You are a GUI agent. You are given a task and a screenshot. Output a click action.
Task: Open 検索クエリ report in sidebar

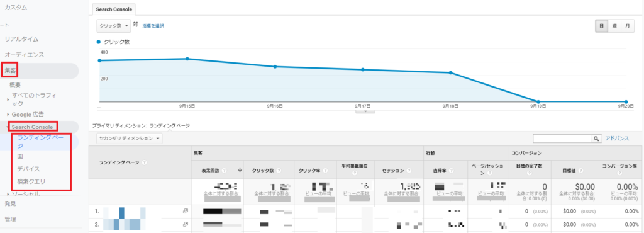(31, 181)
